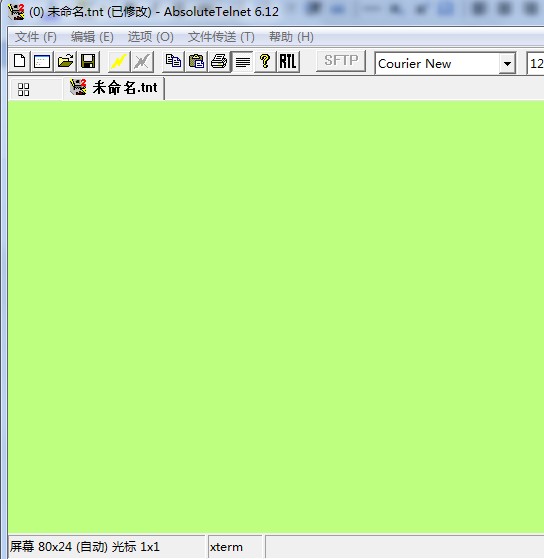This screenshot has height=559, width=544.
Task: Open an existing file folder icon
Action: tap(65, 62)
